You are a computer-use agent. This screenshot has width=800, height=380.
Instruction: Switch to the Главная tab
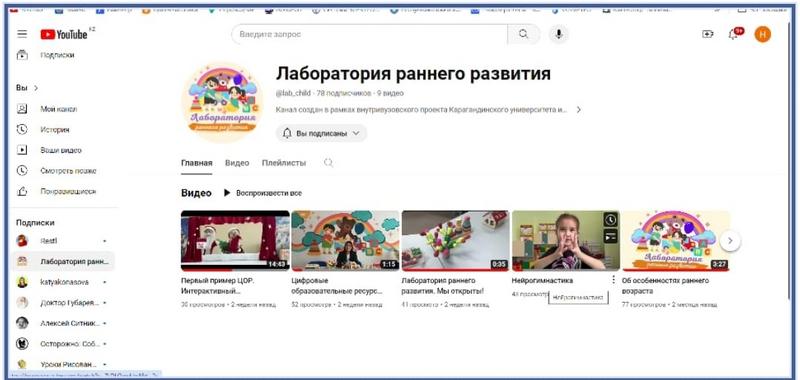click(196, 163)
